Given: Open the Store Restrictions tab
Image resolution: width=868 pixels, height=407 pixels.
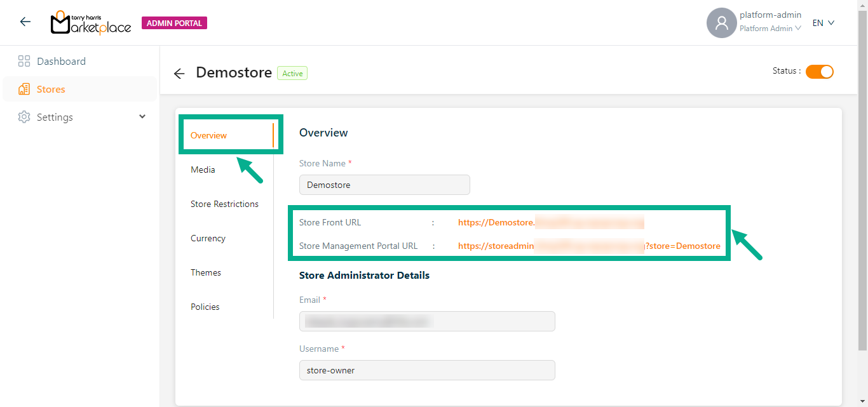Looking at the screenshot, I should [x=224, y=204].
